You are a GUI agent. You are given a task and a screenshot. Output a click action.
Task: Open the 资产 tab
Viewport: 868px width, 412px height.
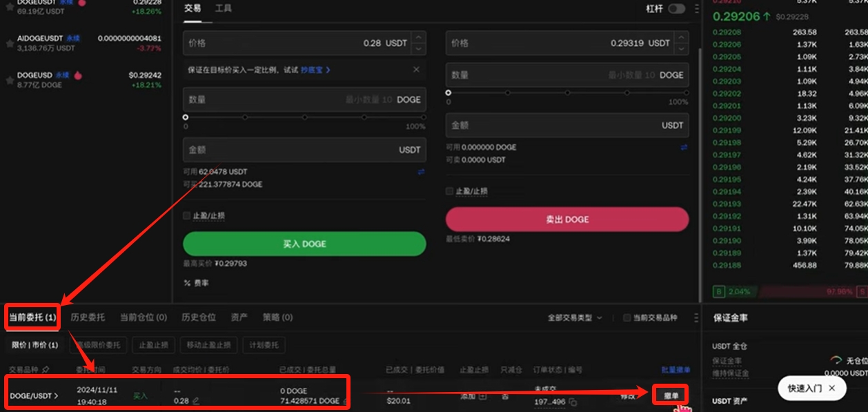239,317
